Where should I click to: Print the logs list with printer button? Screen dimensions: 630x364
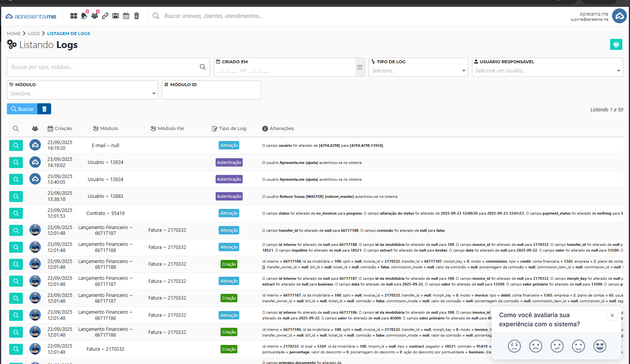pyautogui.click(x=616, y=45)
